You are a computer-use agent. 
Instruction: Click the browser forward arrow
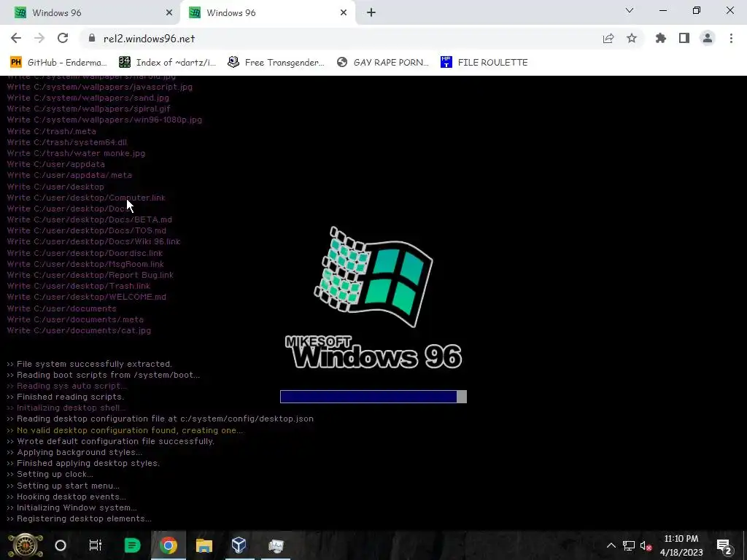[39, 39]
